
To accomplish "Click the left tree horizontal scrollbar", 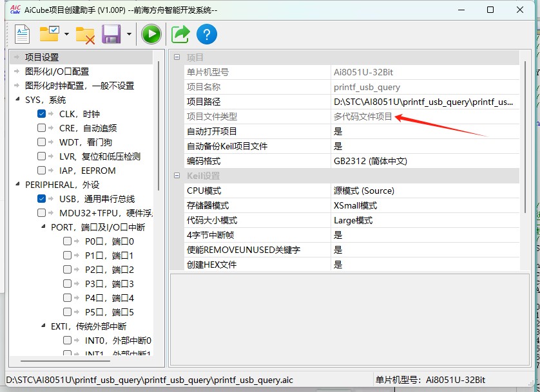I will [66, 361].
